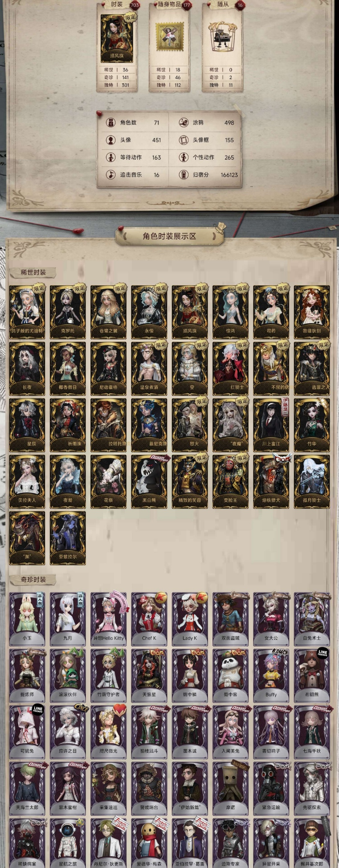Click the 头像框 portrait frame icon
Image resolution: width=339 pixels, height=868 pixels.
click(x=183, y=140)
